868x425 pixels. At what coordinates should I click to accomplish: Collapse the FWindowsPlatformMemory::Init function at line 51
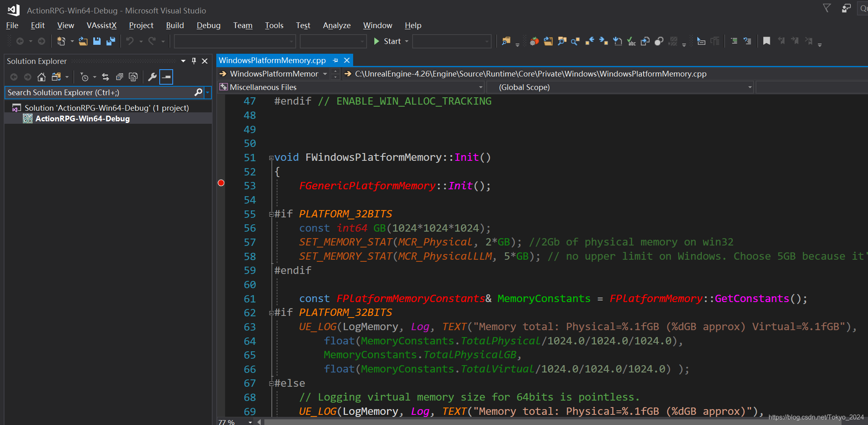[271, 158]
